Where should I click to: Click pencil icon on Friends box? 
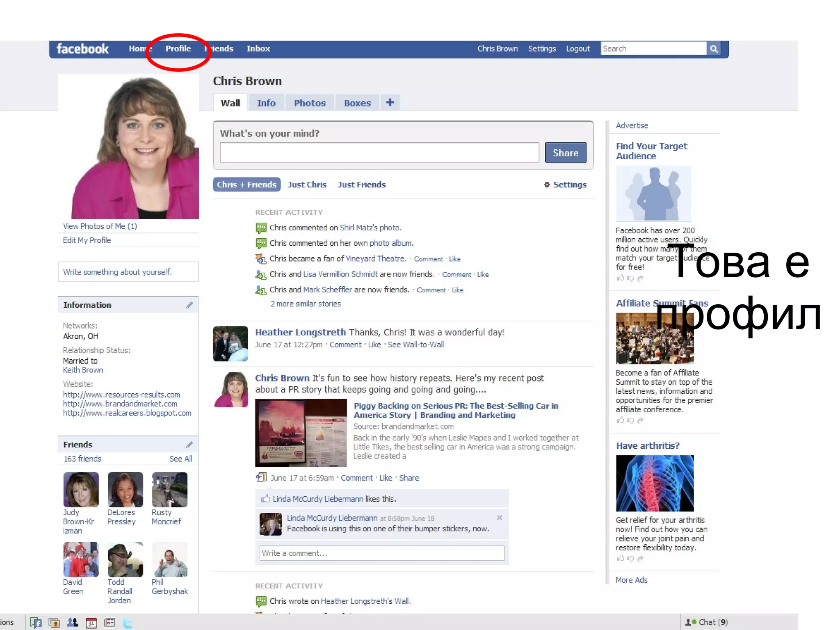[189, 445]
